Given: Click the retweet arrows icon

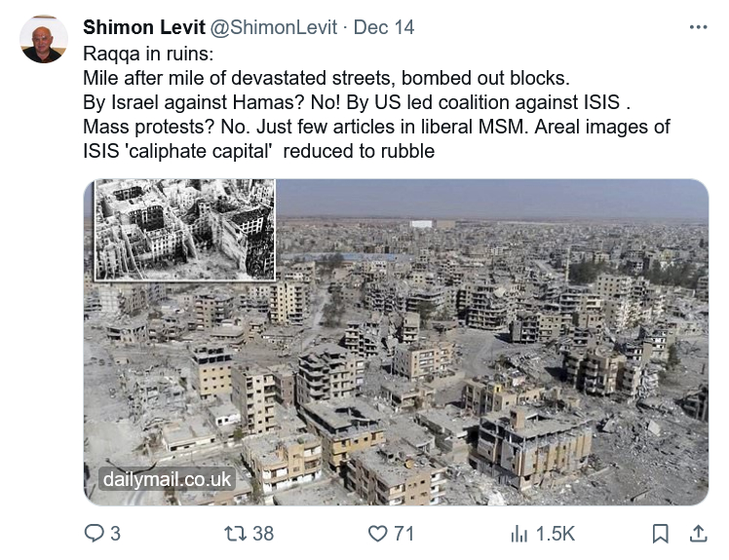Looking at the screenshot, I should pyautogui.click(x=235, y=533).
